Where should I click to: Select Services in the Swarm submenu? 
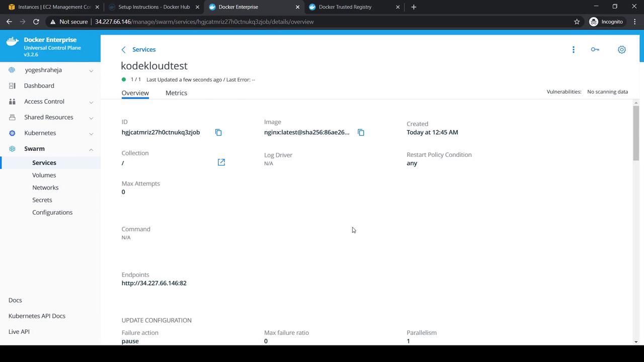(x=44, y=163)
